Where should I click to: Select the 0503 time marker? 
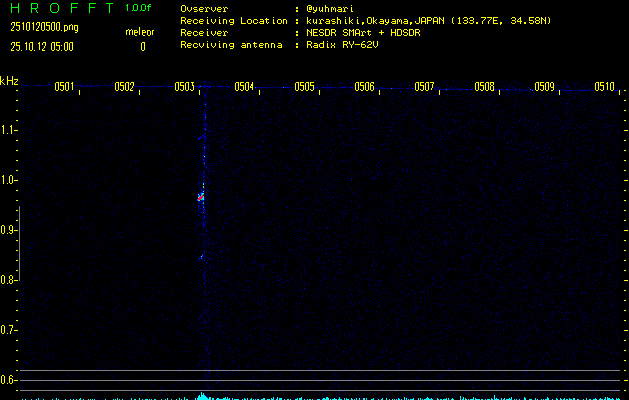pos(184,87)
